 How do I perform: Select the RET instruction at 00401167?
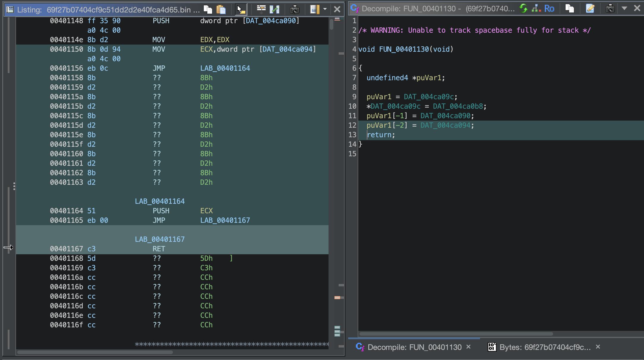click(159, 249)
